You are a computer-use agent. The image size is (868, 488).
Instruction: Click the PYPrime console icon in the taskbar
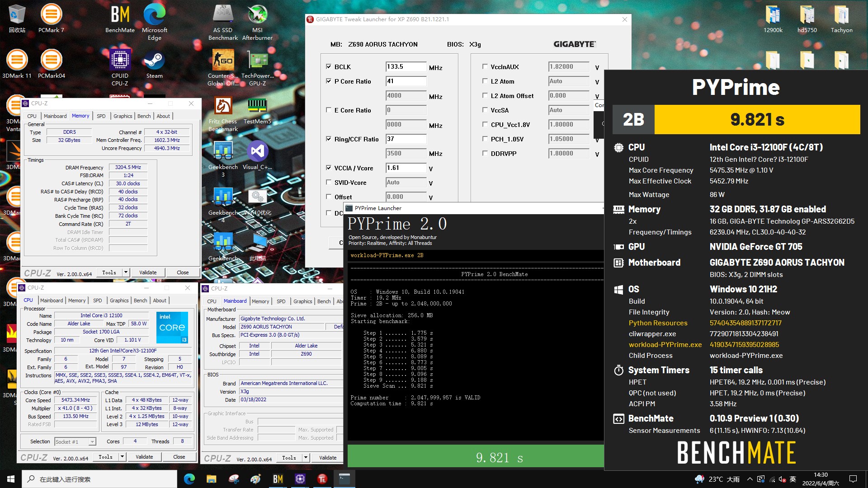[x=344, y=479]
